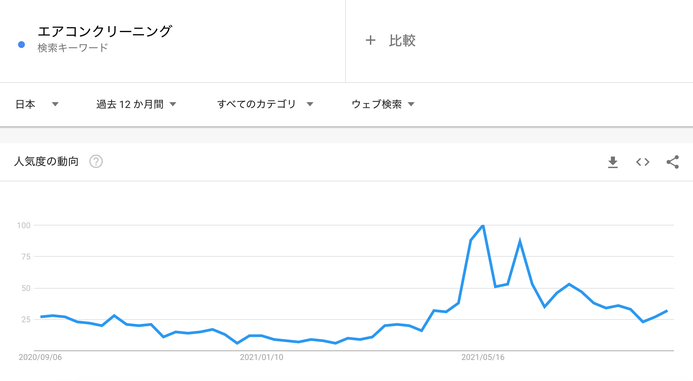This screenshot has width=693, height=381.
Task: Click the 2021/01/10 date label
Action: tap(262, 357)
